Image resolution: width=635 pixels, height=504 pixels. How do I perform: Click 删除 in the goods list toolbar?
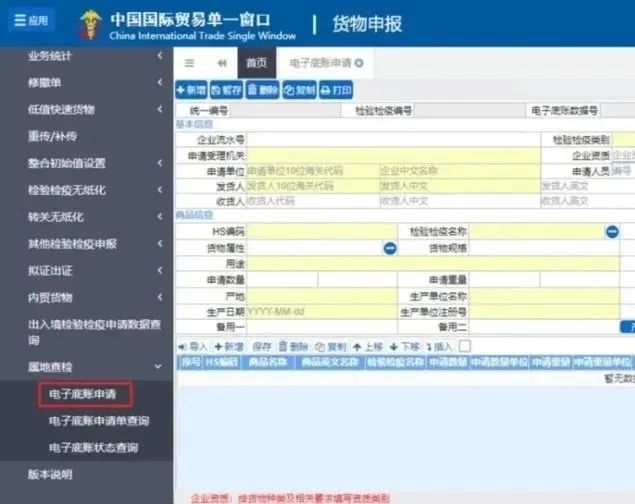pyautogui.click(x=293, y=347)
